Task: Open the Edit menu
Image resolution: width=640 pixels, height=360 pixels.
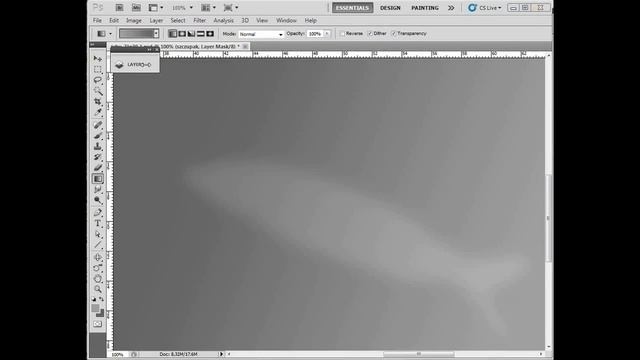Action: coord(114,20)
